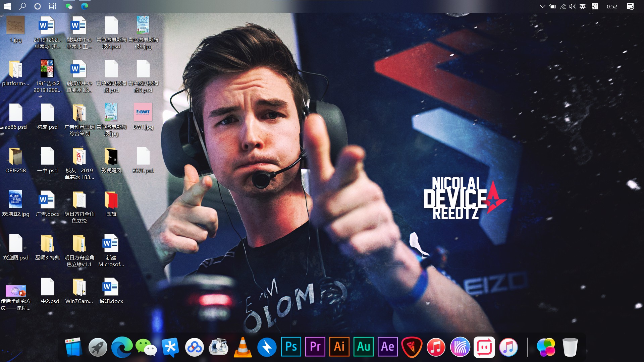Select the 通知.docx document
Screen dimensions: 644x362
[111, 291]
